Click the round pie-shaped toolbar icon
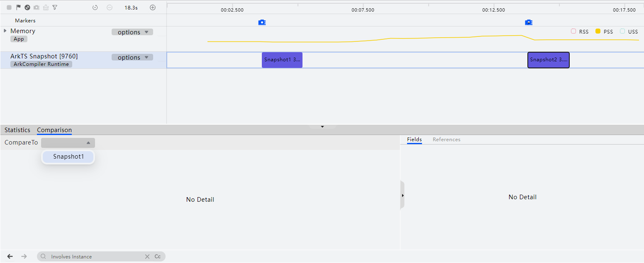 27,7
